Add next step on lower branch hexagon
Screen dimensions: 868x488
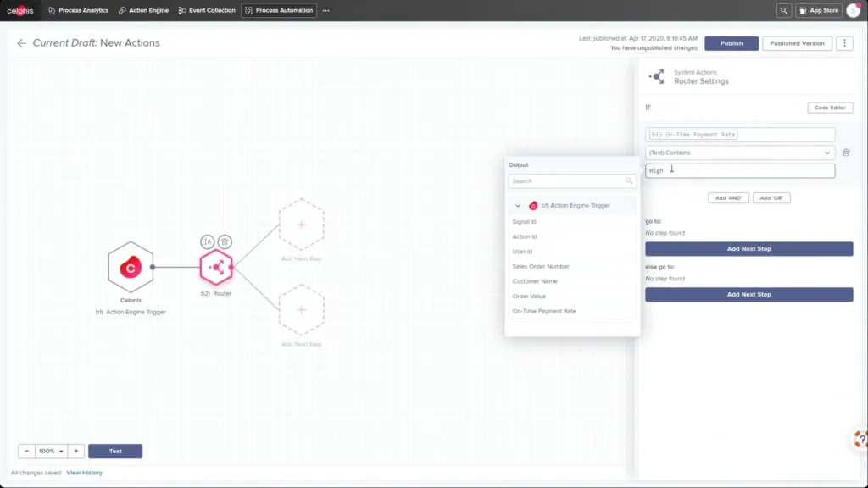(x=301, y=310)
